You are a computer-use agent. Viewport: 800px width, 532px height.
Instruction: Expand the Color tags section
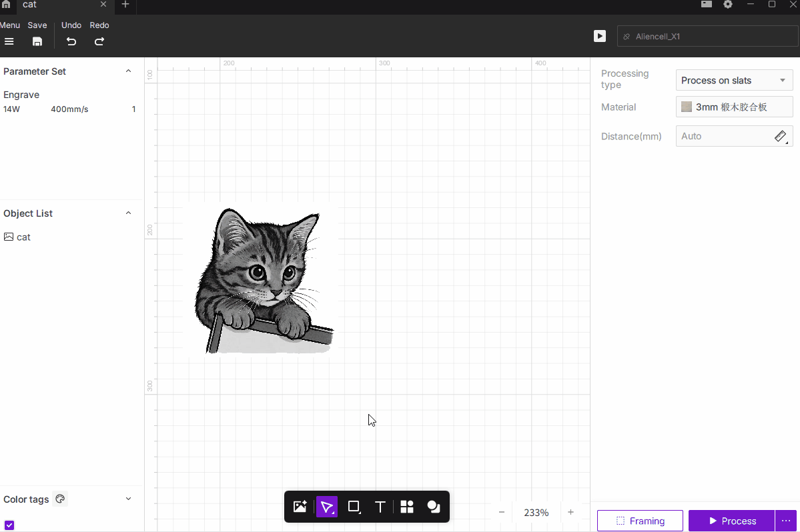point(129,499)
